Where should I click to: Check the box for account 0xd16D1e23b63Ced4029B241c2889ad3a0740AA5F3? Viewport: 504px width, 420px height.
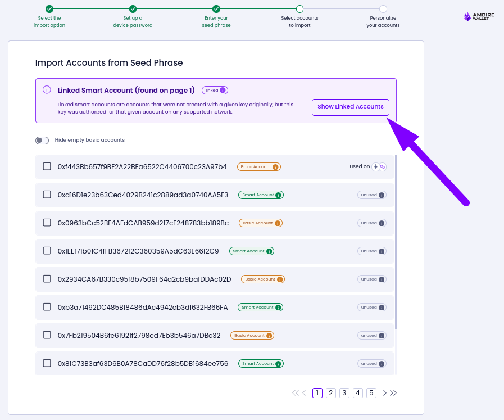tap(47, 195)
